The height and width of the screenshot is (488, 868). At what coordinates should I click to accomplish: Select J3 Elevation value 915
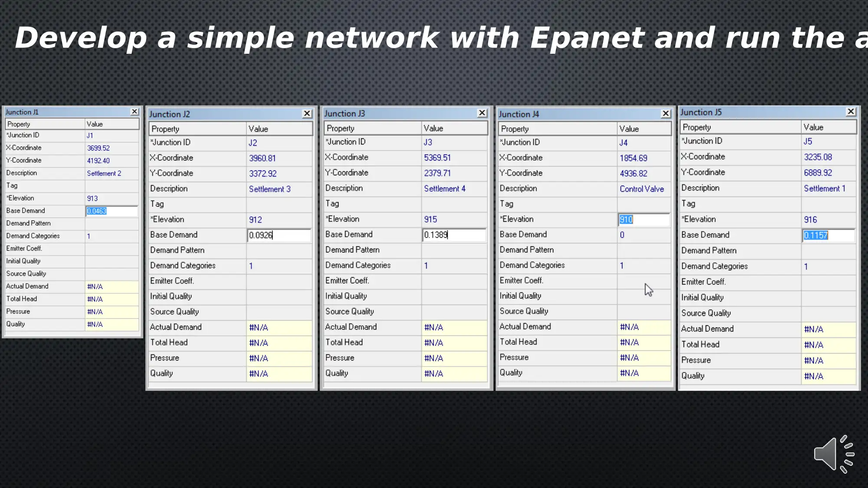(x=431, y=219)
